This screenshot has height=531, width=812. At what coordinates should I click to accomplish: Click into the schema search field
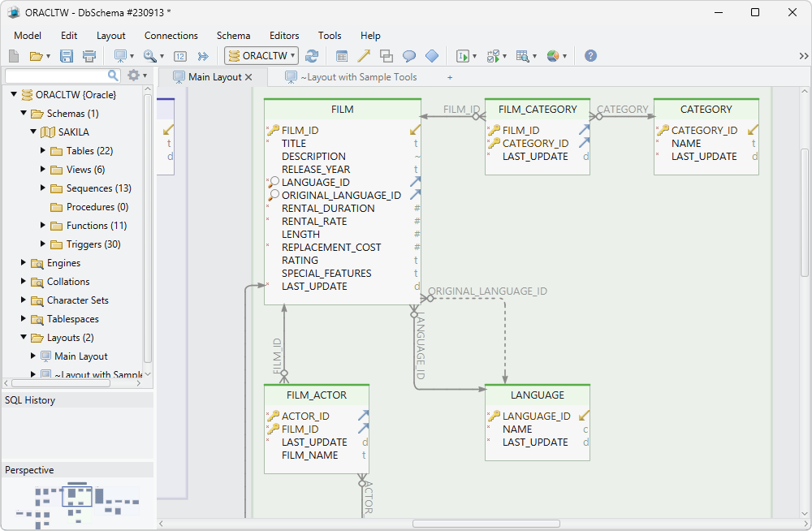[57, 74]
